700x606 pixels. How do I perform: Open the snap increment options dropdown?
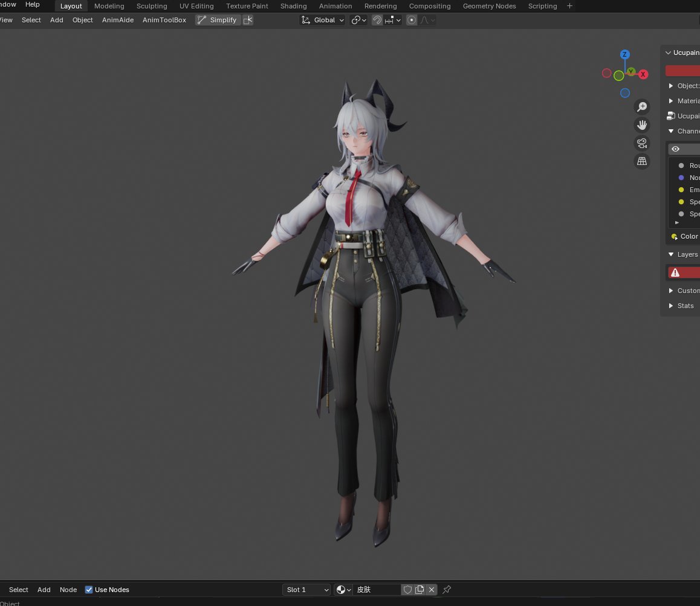(x=393, y=20)
